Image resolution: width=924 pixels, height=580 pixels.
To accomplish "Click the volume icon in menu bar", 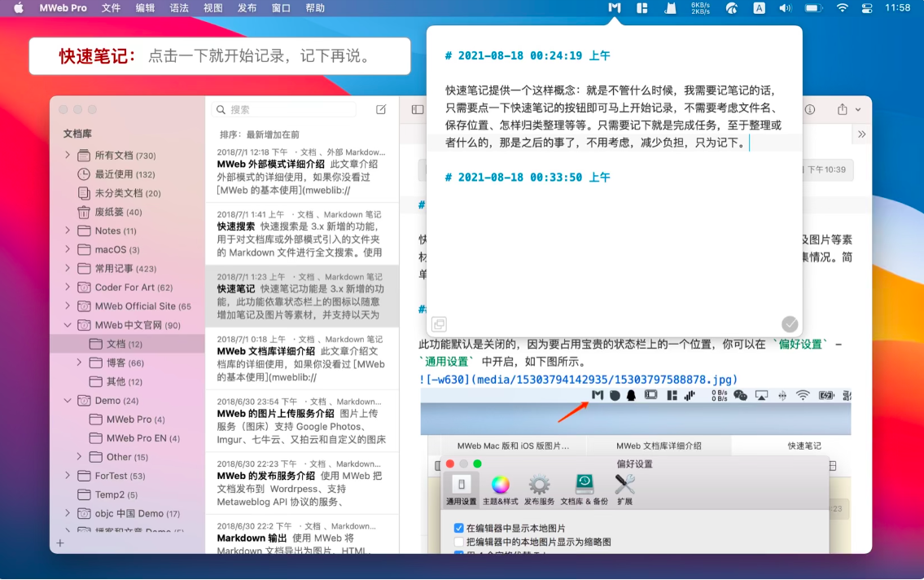I will [786, 7].
